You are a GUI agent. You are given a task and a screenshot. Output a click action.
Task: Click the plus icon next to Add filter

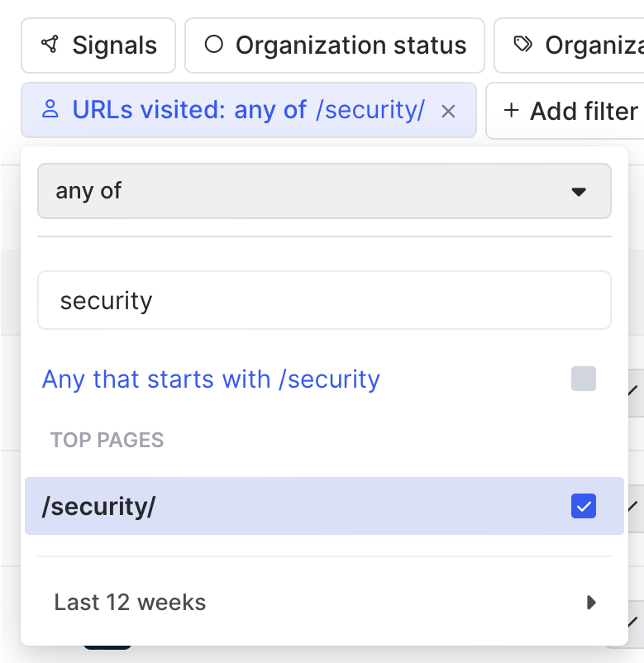click(510, 111)
